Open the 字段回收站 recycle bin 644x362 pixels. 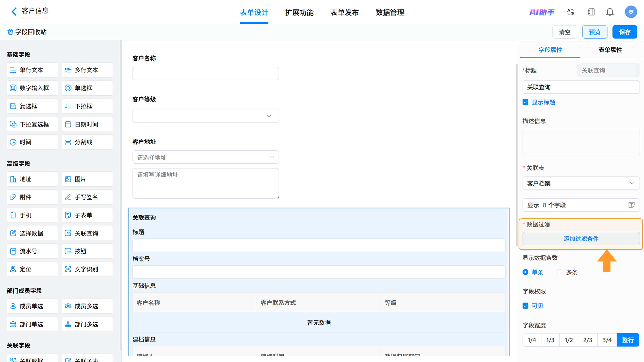(x=27, y=32)
